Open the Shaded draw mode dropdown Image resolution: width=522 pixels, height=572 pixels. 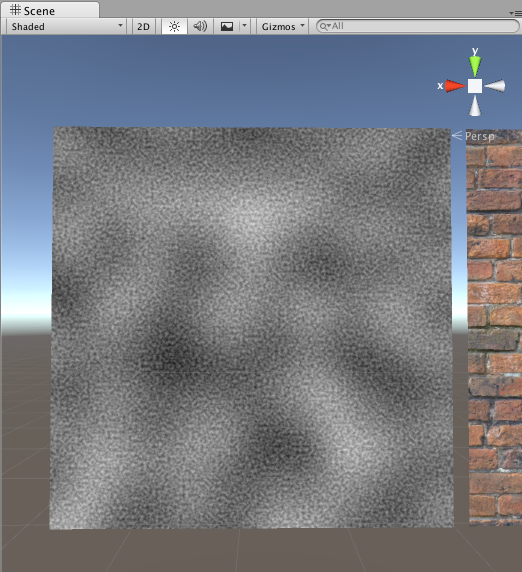point(66,27)
